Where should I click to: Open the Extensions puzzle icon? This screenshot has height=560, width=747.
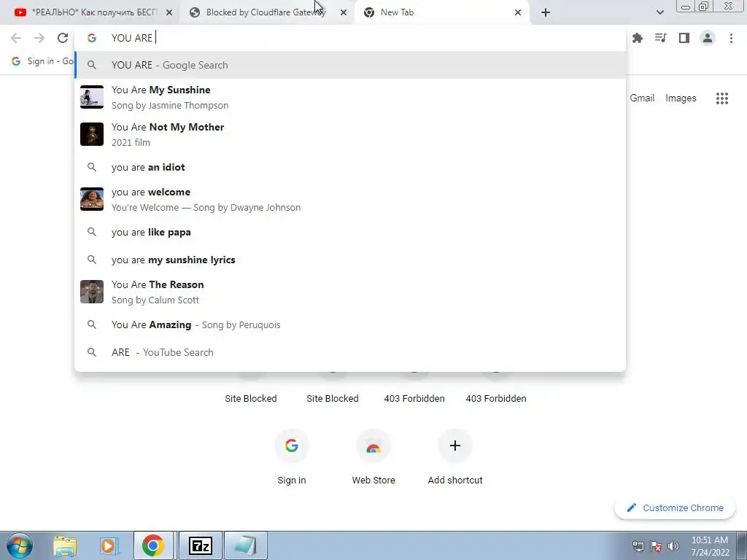click(x=638, y=38)
